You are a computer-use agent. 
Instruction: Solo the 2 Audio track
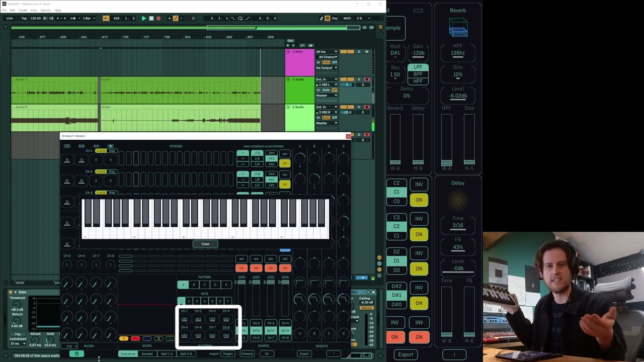tap(359, 79)
